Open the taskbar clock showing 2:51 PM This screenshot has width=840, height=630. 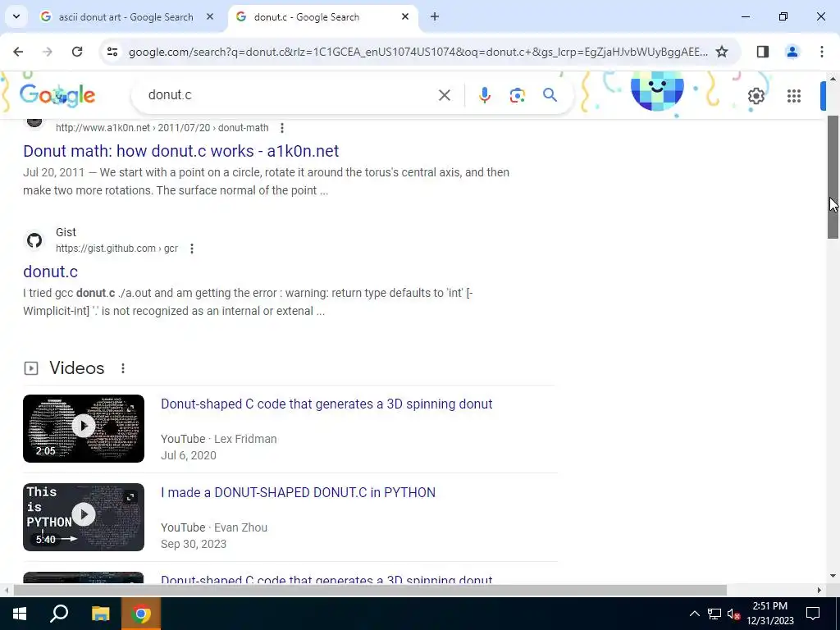pyautogui.click(x=769, y=614)
